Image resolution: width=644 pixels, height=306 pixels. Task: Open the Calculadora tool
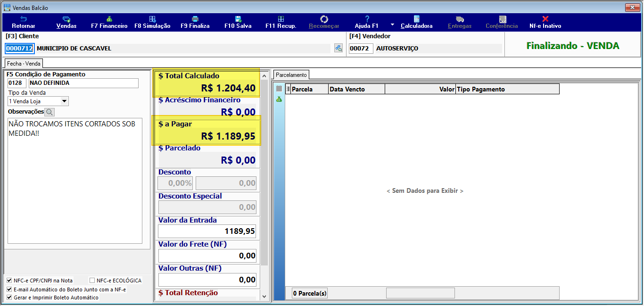[x=417, y=22]
